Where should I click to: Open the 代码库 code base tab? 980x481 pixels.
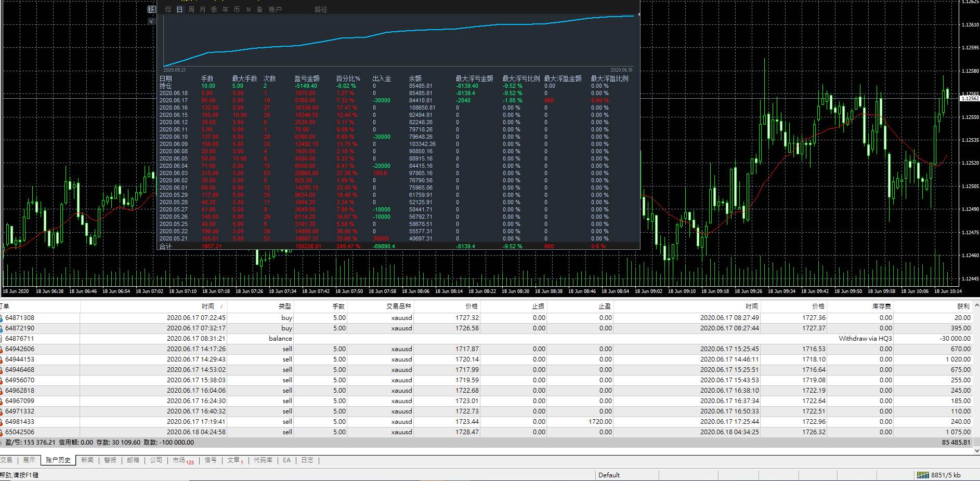tap(263, 460)
